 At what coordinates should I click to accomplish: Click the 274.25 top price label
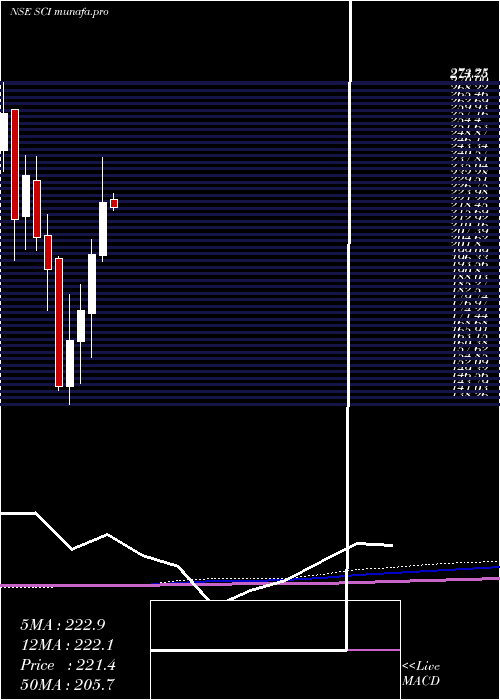(469, 73)
